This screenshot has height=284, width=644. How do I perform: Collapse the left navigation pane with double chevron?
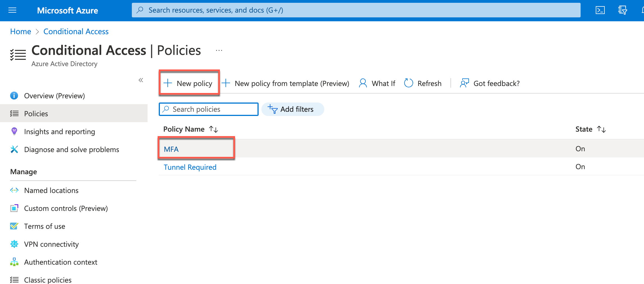click(x=141, y=80)
